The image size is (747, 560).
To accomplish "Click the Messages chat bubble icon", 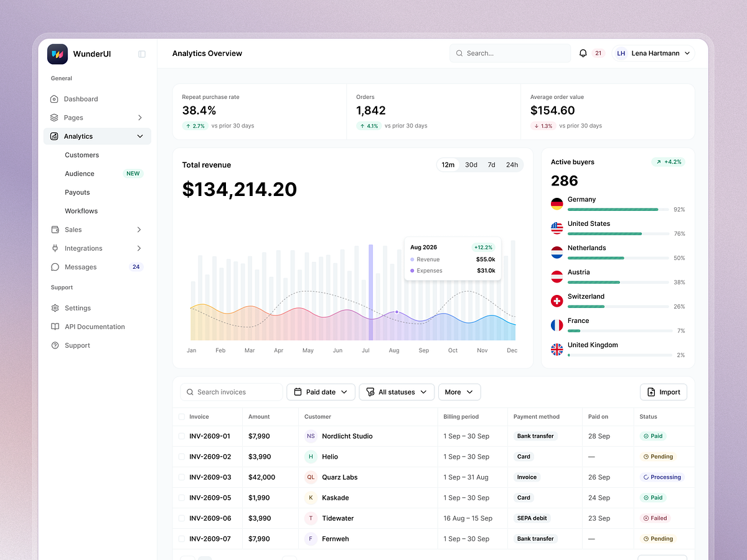I will click(x=55, y=267).
